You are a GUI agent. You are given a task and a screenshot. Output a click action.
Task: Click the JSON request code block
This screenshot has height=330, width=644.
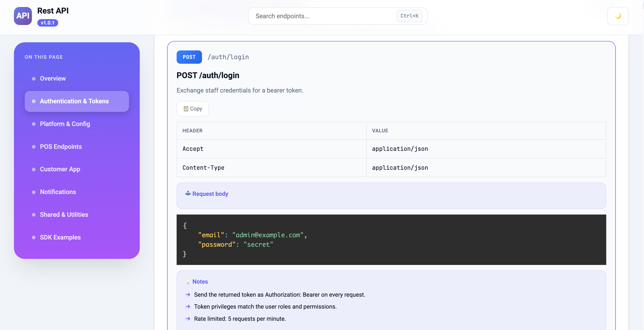click(391, 239)
